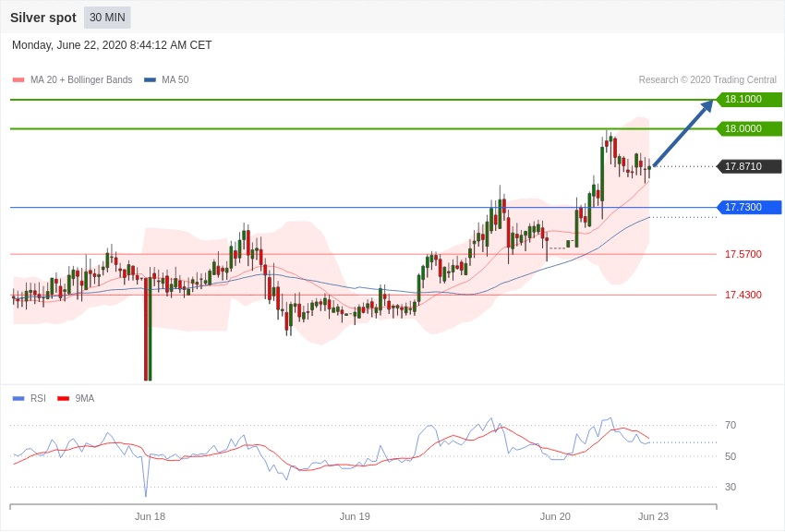Click the Jun 19 date axis label
Viewport: 785px width, 532px height.
355,516
